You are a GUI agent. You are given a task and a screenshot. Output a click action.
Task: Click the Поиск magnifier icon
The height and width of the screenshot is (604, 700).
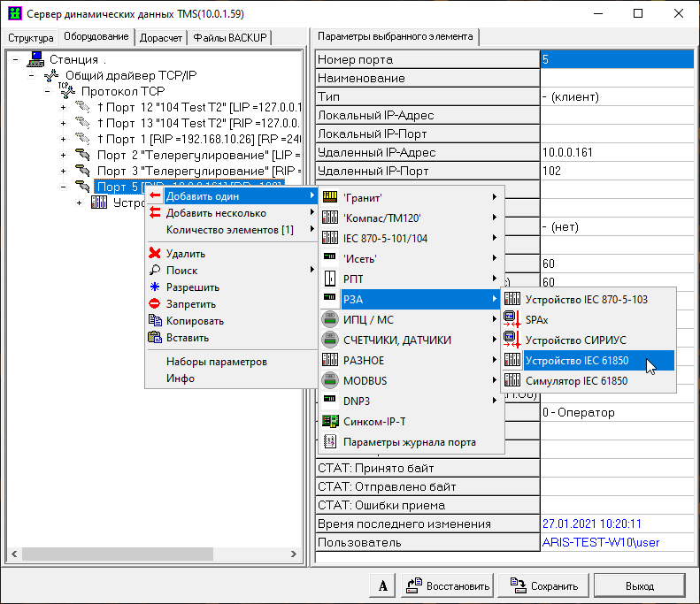(155, 271)
